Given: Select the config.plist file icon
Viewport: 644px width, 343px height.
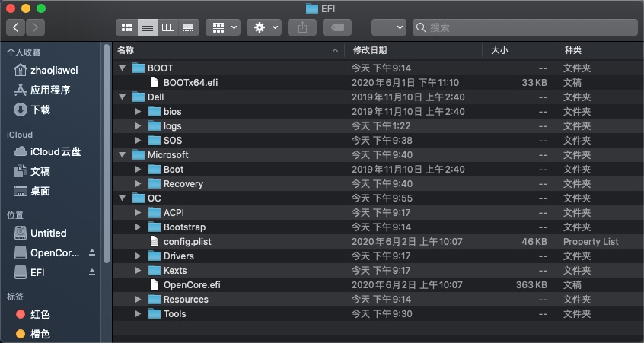Looking at the screenshot, I should click(x=154, y=241).
